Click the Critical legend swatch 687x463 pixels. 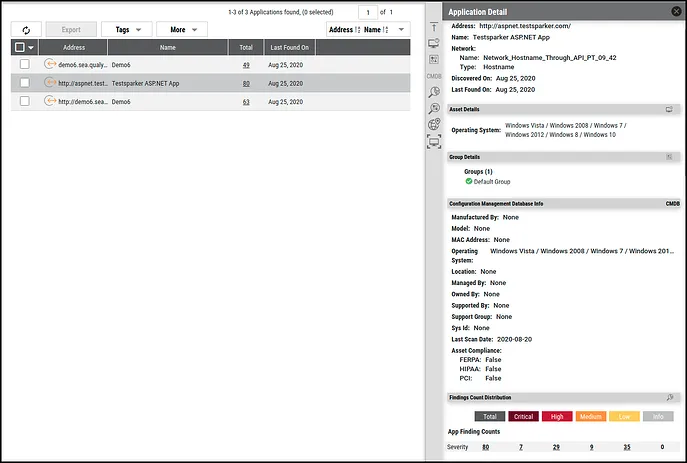coord(523,416)
